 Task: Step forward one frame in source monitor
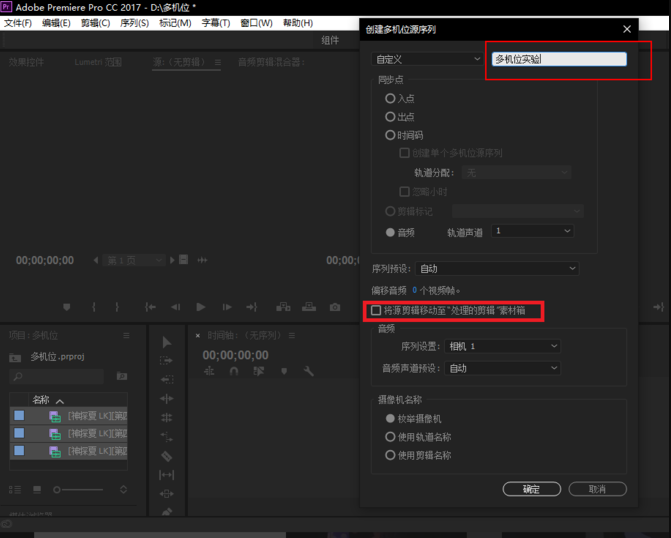(227, 307)
